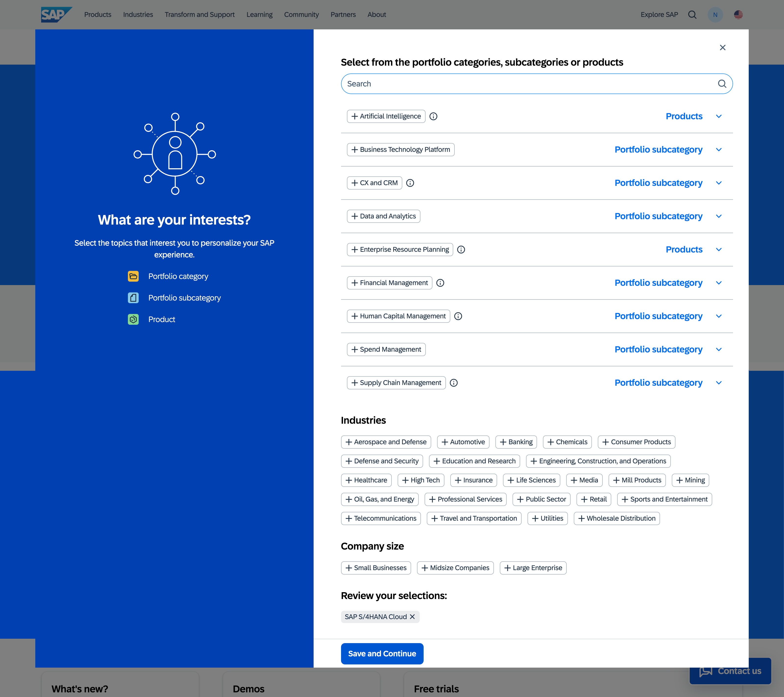Select Midsize Companies company size
784x697 pixels.
click(455, 568)
